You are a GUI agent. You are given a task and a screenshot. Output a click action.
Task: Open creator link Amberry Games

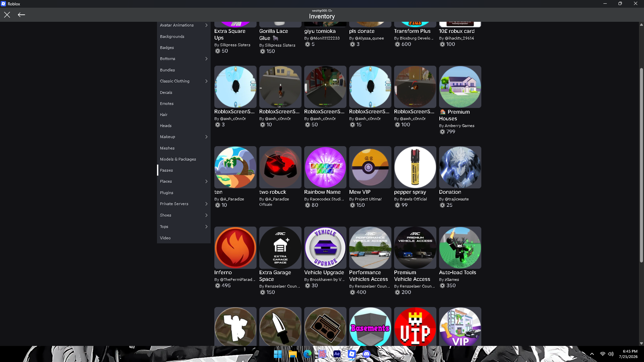tap(460, 126)
